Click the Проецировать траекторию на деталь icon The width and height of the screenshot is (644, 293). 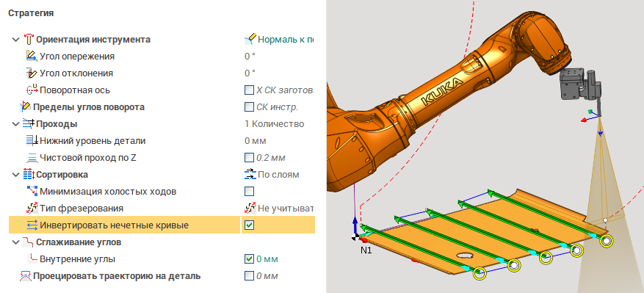click(26, 275)
